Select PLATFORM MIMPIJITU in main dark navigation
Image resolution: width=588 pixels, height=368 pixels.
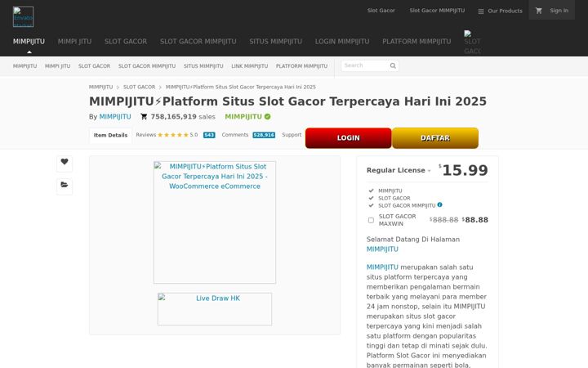pos(416,42)
